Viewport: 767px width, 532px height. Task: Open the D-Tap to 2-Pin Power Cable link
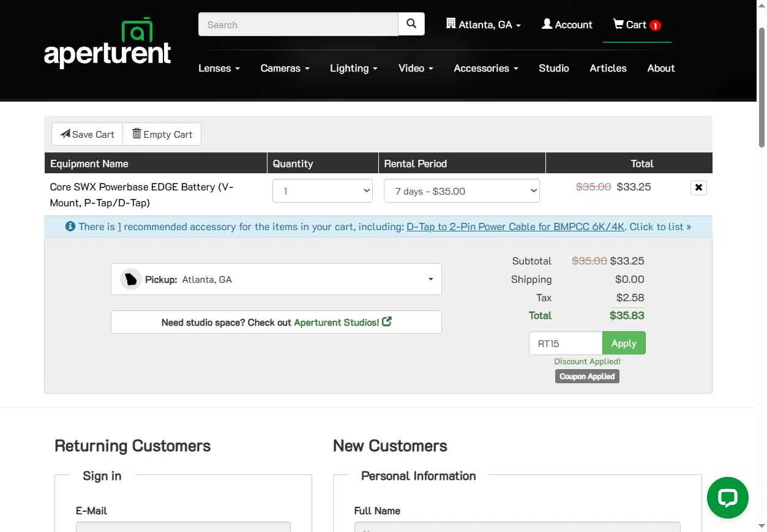point(515,227)
